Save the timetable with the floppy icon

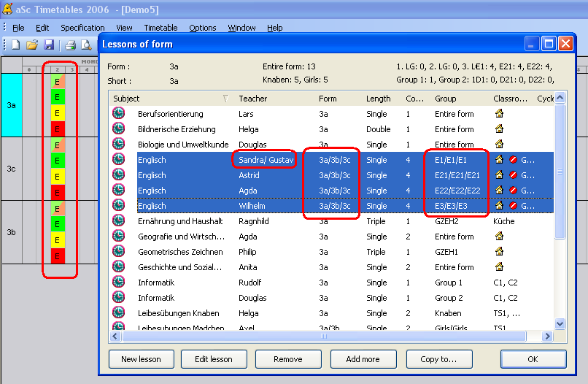(x=50, y=45)
